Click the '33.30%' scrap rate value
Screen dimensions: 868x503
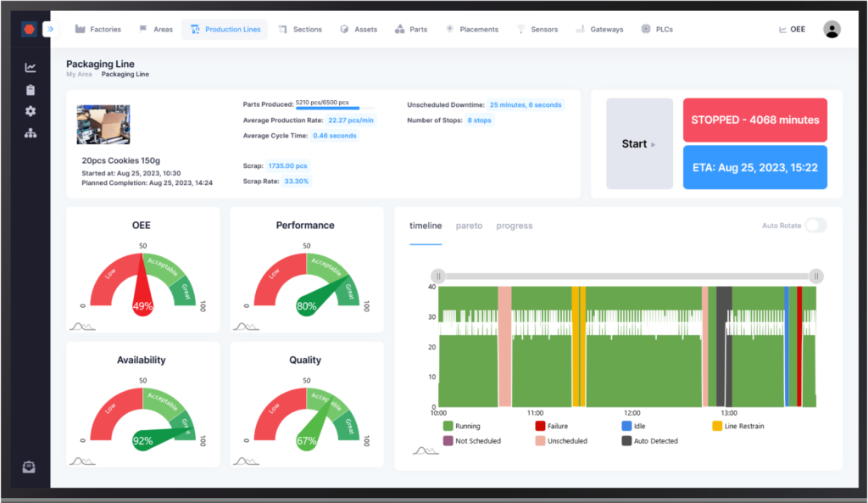(x=296, y=182)
